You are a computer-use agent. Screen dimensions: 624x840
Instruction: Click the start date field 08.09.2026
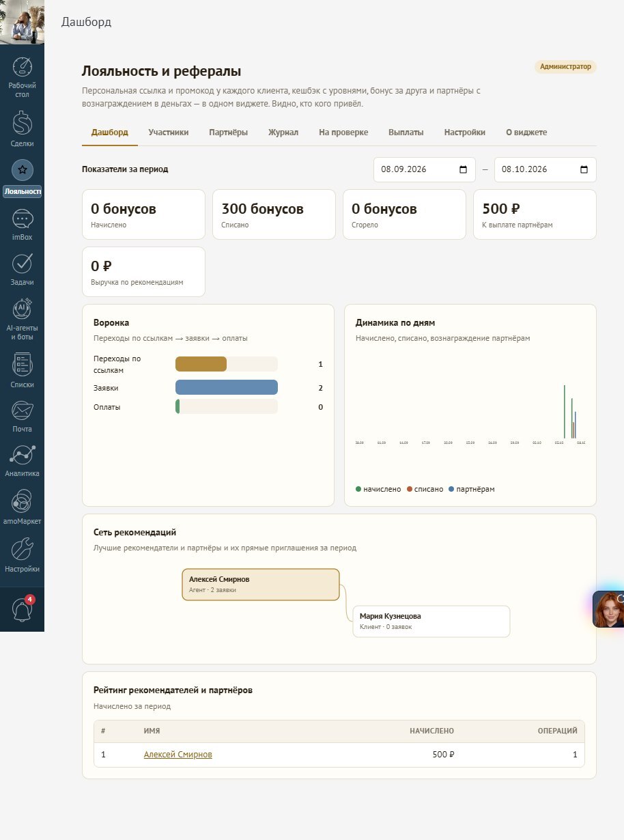coord(425,170)
